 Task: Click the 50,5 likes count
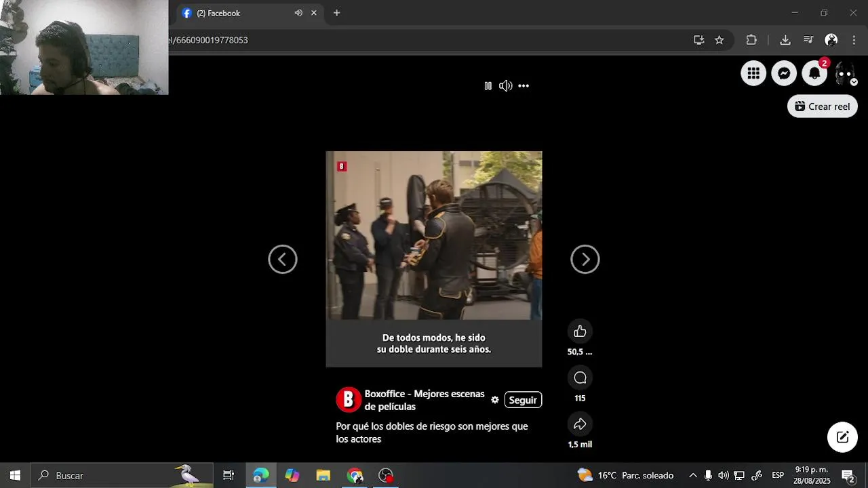click(580, 352)
